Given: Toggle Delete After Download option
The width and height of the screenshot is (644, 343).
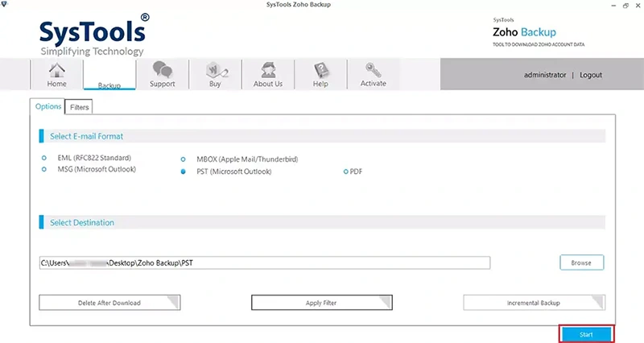Looking at the screenshot, I should (x=109, y=303).
